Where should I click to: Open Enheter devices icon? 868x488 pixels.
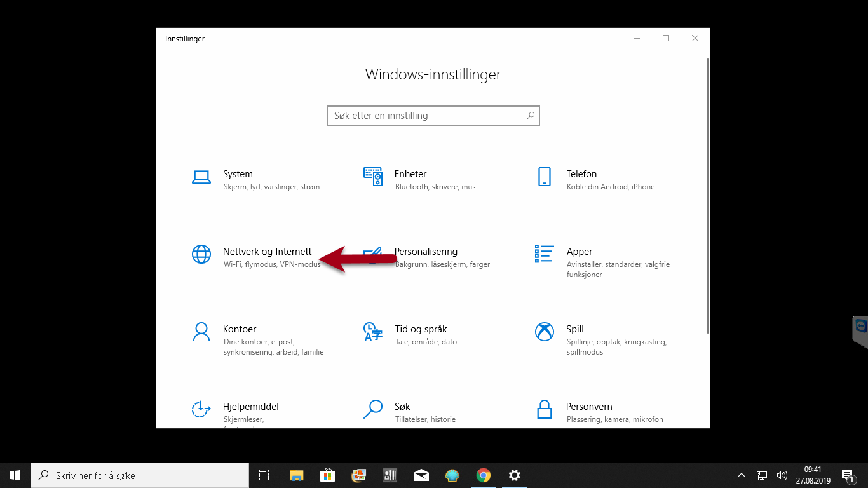[x=372, y=177]
